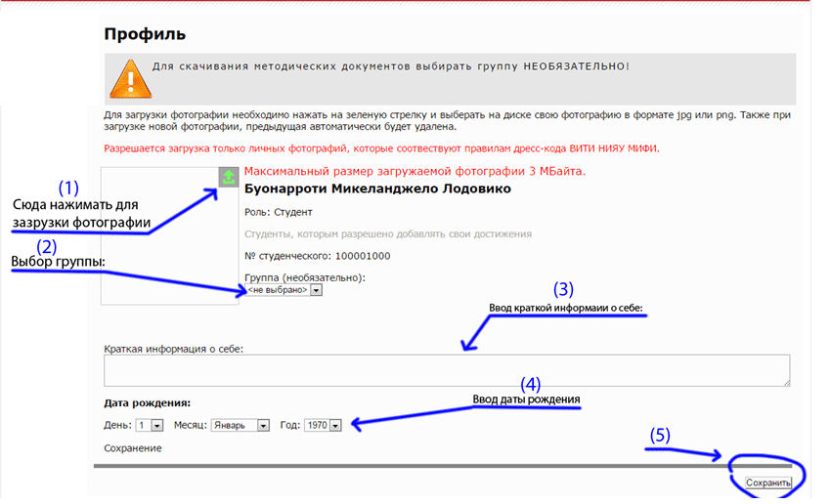Click the text "Роль: Студент"
The image size is (831, 504).
tap(279, 212)
